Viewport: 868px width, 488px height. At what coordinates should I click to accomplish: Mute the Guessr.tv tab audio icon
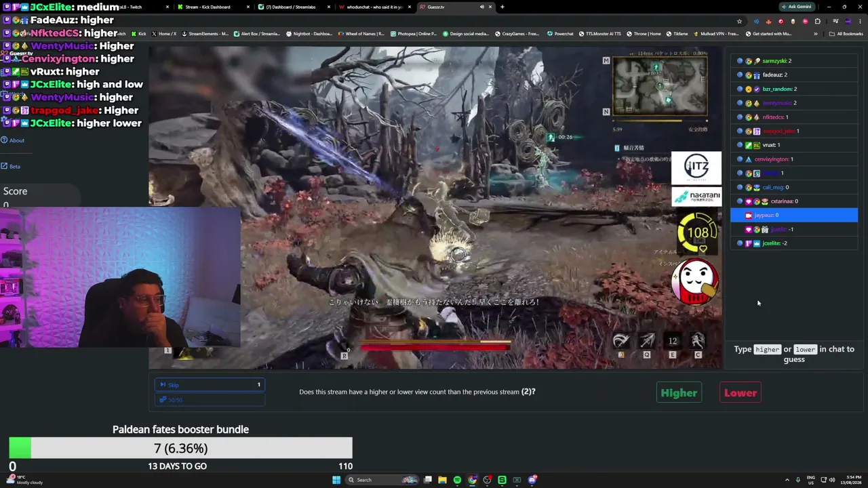point(481,7)
